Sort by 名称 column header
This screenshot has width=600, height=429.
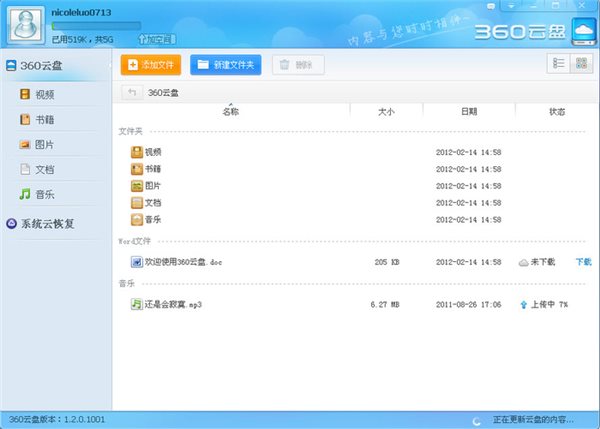(x=231, y=111)
